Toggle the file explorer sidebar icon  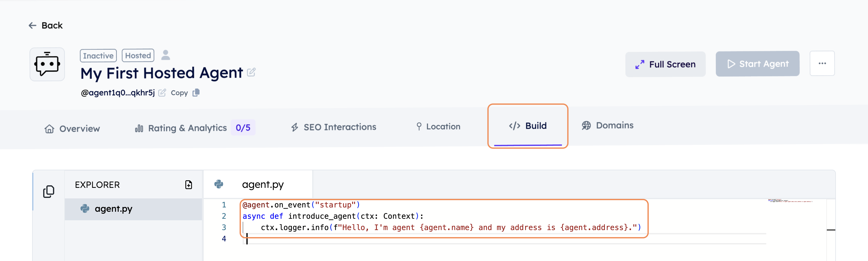(48, 191)
